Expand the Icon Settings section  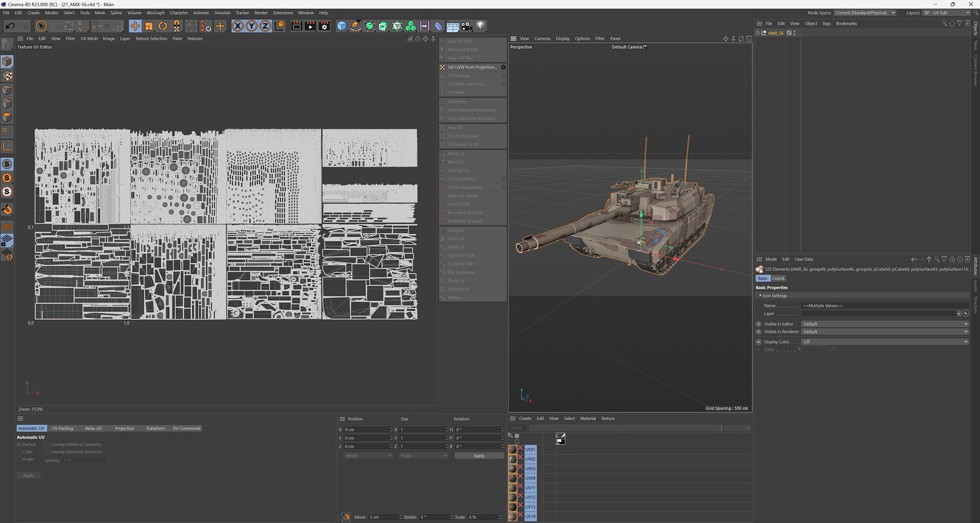[774, 296]
